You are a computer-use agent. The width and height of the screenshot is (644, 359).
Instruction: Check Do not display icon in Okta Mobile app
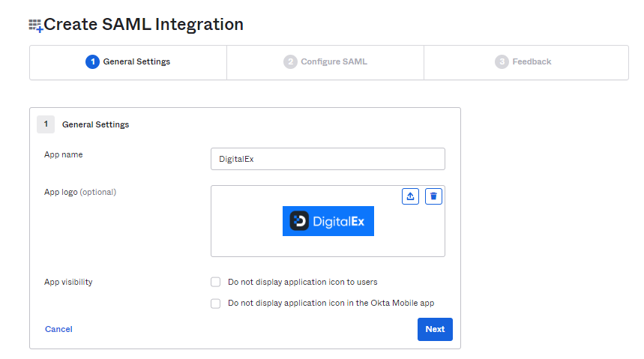click(216, 303)
